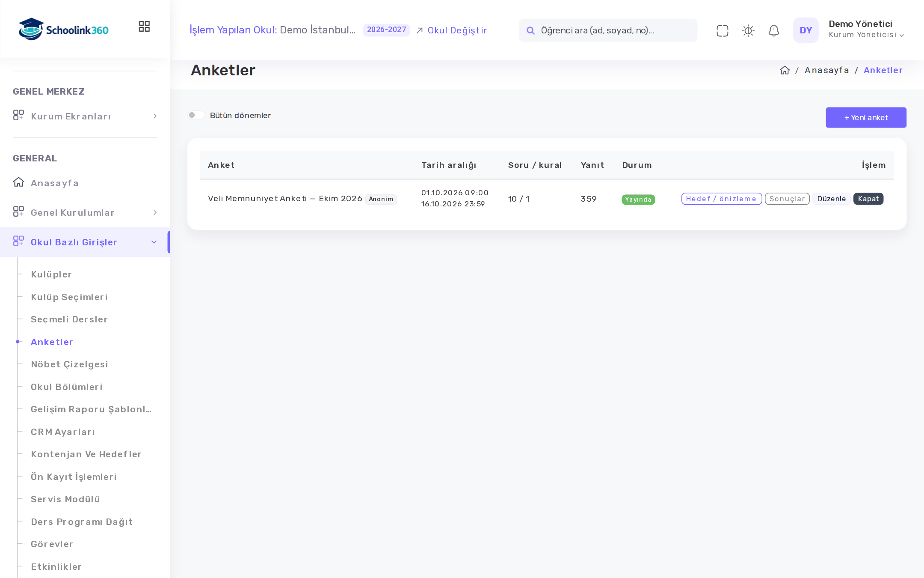Screen dimensions: 924x578
Task: Expand Kurum Ekranları chevron
Action: tap(155, 116)
